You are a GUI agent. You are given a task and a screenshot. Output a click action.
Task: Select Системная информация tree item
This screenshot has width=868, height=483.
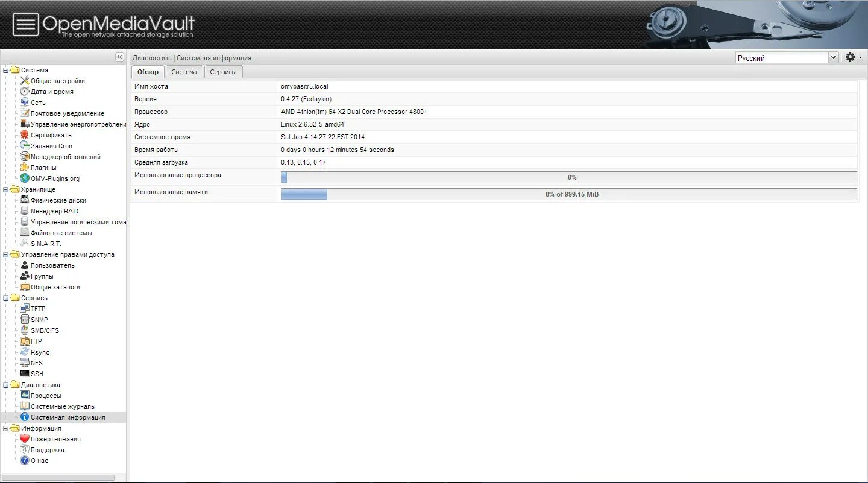[63, 417]
